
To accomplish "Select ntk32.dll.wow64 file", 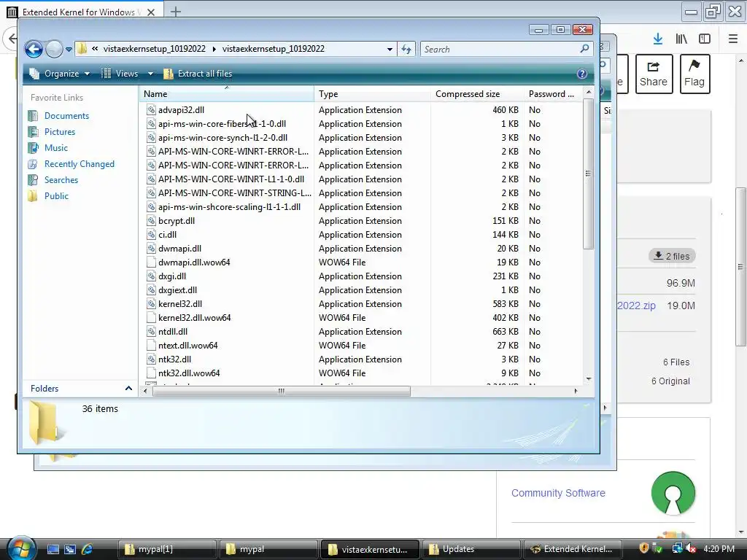I will [189, 373].
